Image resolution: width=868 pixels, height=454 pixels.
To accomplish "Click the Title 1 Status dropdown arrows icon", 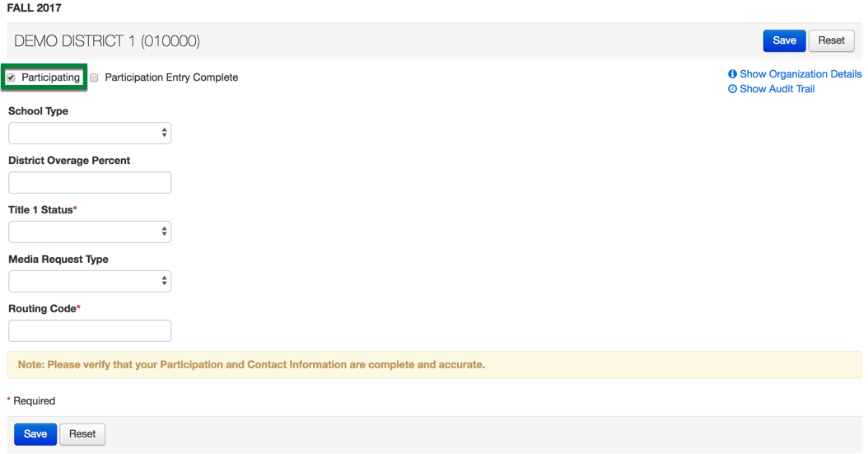I will [x=165, y=232].
